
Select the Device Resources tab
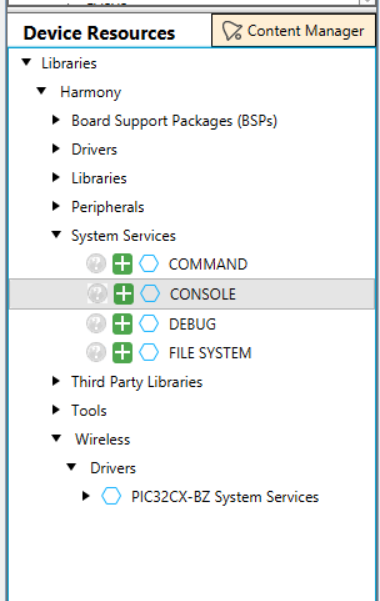[x=99, y=33]
